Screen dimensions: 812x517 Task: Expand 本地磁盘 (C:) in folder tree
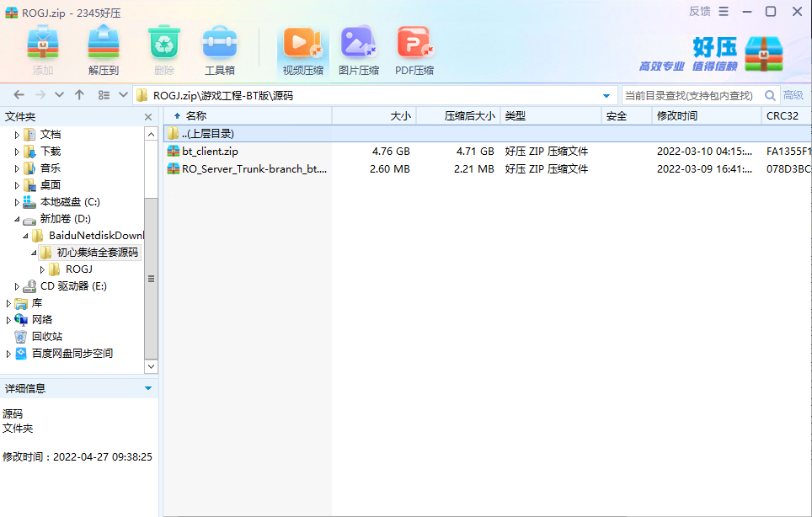coord(17,202)
